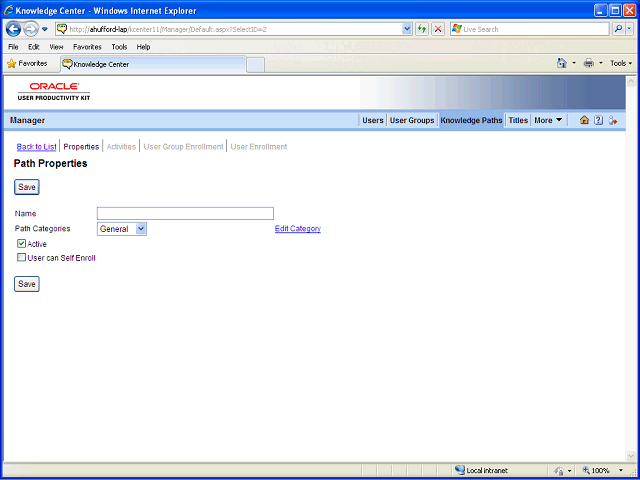Image resolution: width=640 pixels, height=480 pixels.
Task: Click the red Stop loading icon
Action: pyautogui.click(x=438, y=29)
